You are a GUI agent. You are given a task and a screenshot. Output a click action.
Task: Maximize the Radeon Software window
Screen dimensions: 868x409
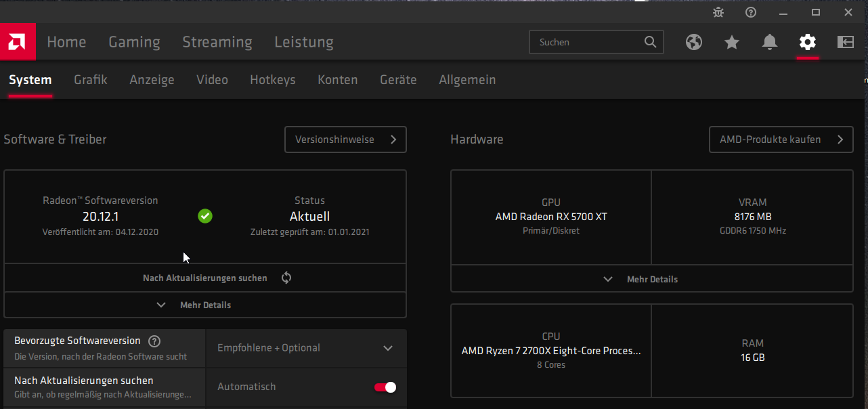pos(816,12)
